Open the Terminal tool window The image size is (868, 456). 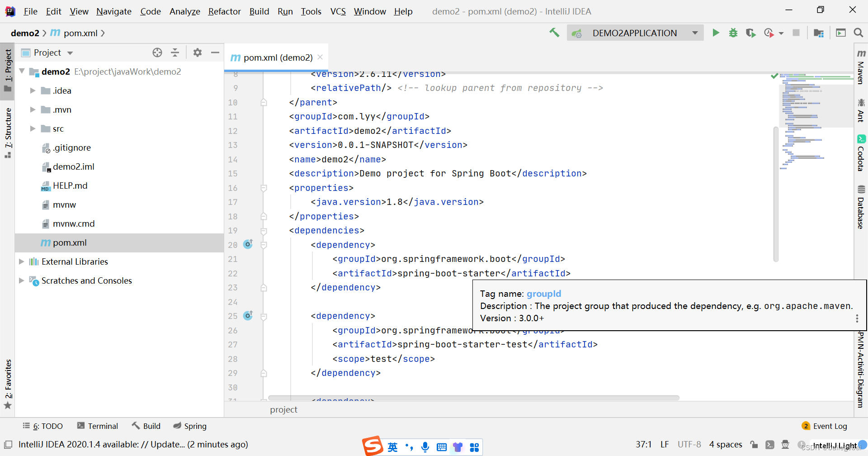point(98,426)
